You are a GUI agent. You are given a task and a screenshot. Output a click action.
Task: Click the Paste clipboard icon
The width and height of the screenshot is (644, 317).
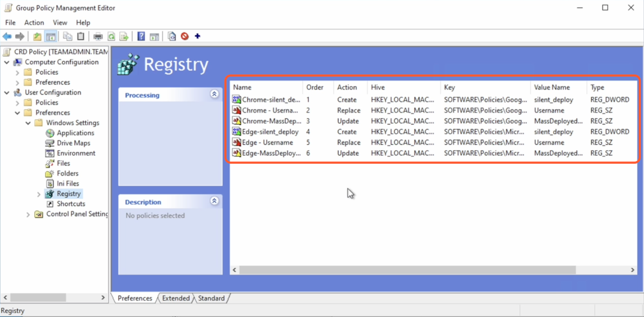[x=81, y=36]
